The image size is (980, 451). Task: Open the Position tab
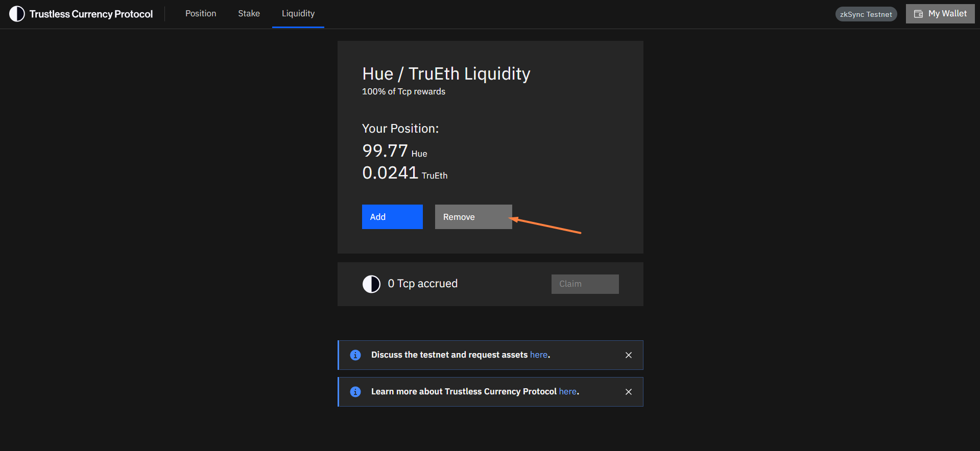coord(201,14)
